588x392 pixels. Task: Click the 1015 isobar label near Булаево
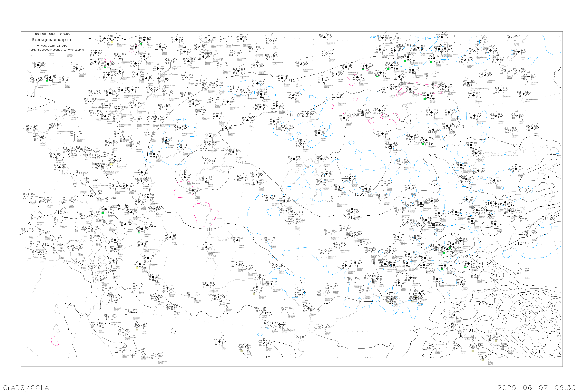point(290,81)
